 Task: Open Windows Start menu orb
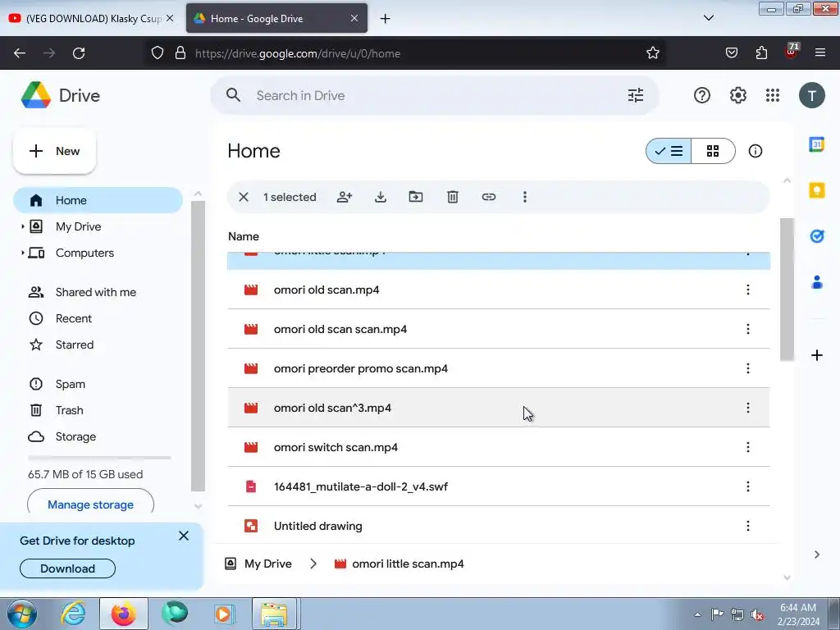(22, 614)
